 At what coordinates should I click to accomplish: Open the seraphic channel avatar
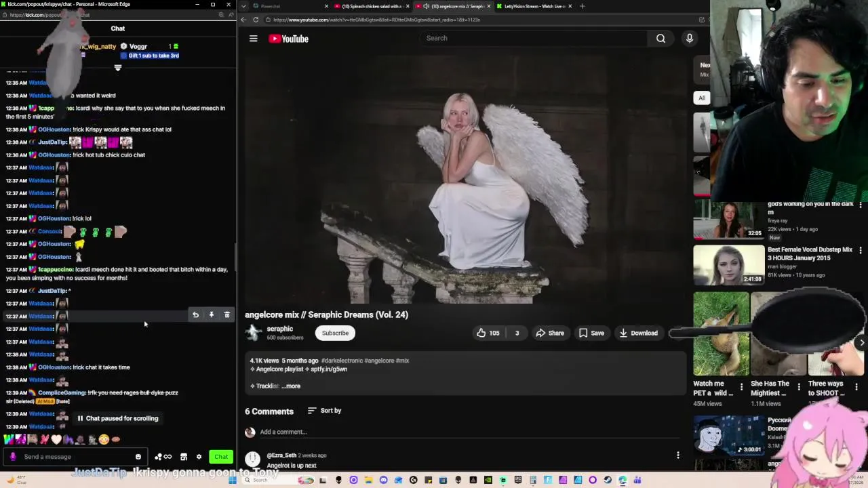254,332
